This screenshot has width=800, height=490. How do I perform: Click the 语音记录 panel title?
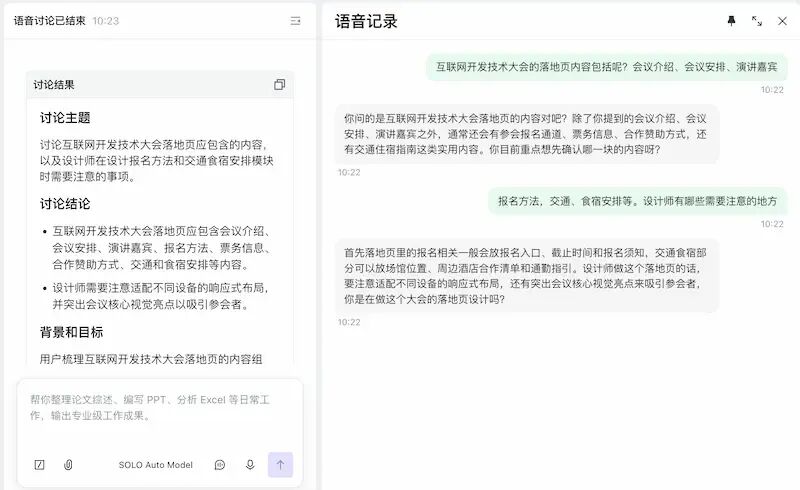366,21
